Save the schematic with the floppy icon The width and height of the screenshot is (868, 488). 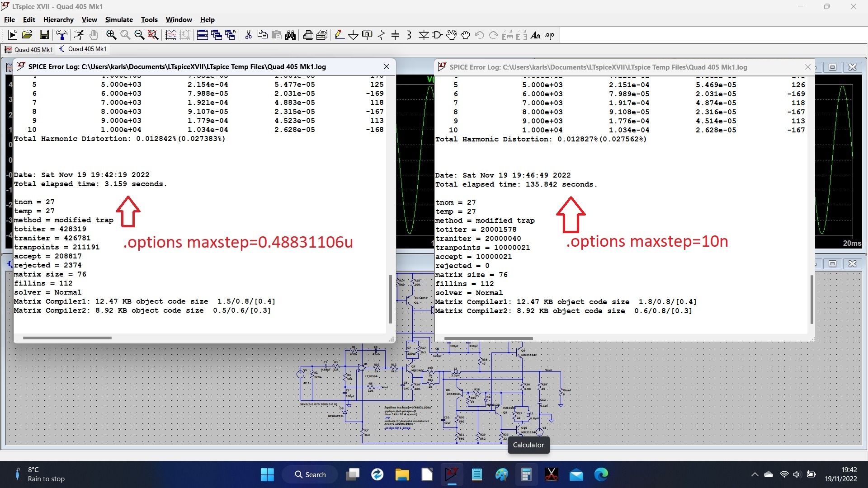pyautogui.click(x=44, y=35)
